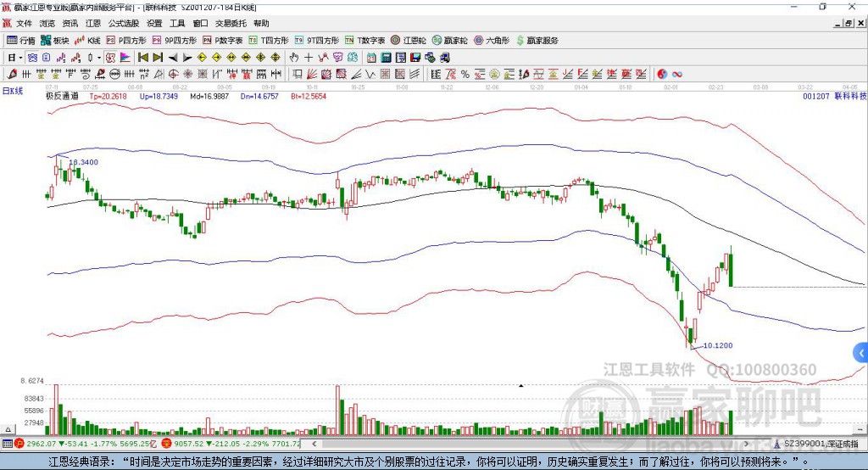
Task: Select the hand pan tool
Action: click(294, 57)
